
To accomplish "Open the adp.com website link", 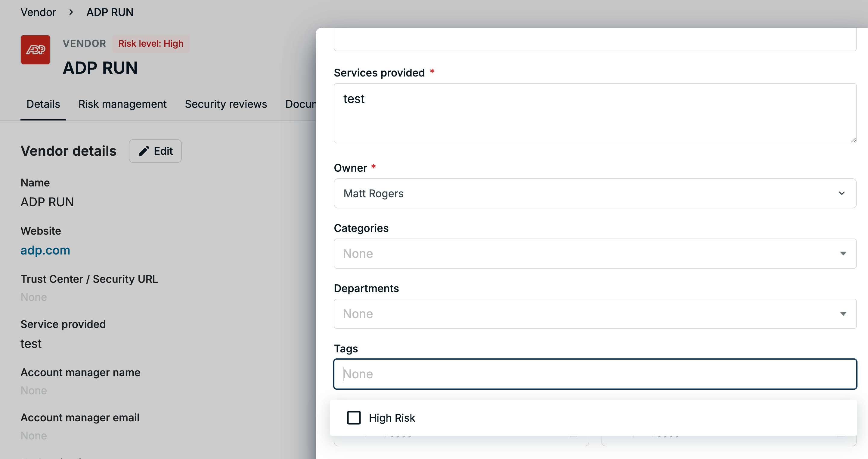I will point(45,250).
